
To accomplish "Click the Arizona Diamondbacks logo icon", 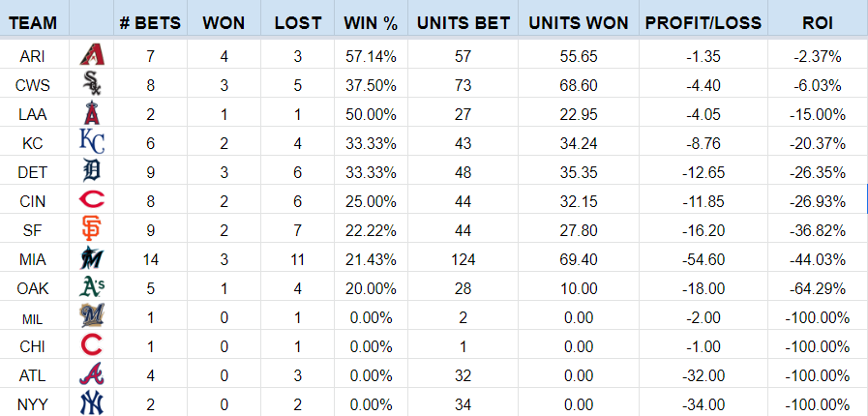I will [x=92, y=55].
